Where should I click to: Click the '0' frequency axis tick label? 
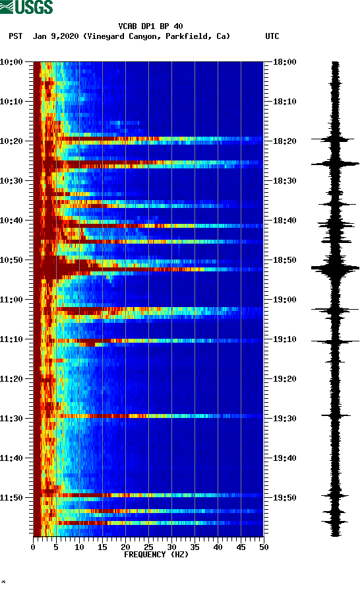pos(33,547)
